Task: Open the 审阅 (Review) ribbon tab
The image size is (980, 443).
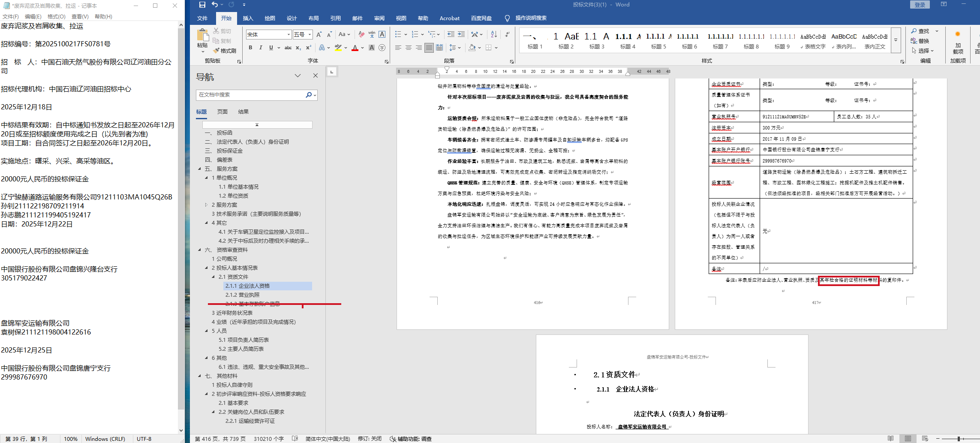Action: [x=379, y=18]
